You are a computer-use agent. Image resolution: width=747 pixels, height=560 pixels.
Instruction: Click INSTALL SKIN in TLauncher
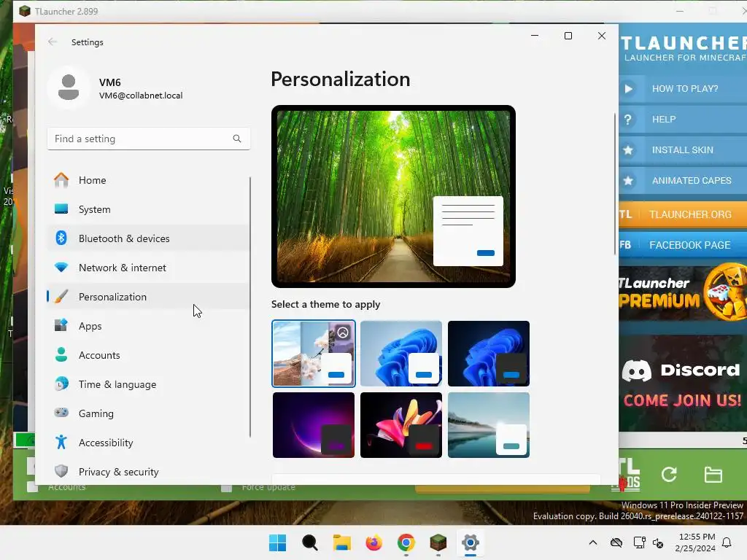[x=683, y=150]
